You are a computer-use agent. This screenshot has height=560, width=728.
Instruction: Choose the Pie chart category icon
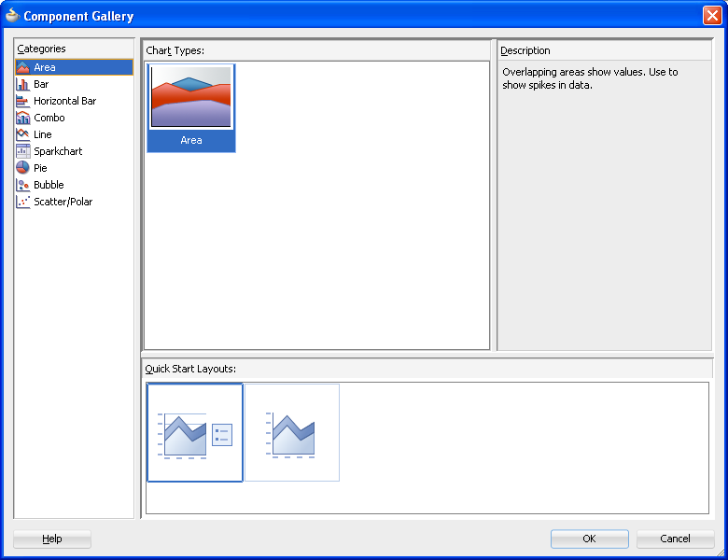pos(22,168)
